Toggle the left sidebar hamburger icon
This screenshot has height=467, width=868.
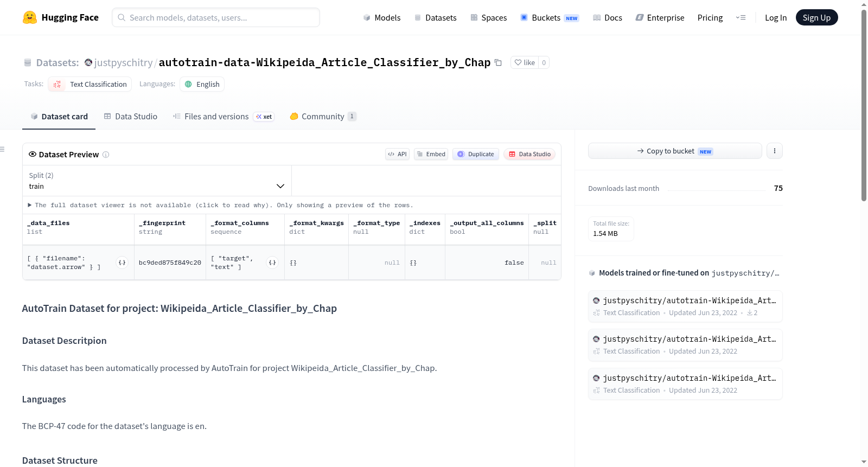(2, 149)
